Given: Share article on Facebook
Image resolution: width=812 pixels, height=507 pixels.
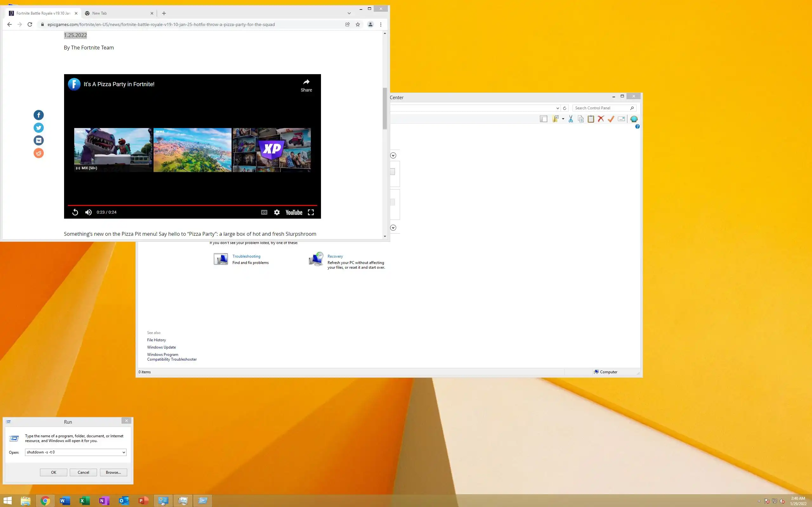Looking at the screenshot, I should 39,115.
